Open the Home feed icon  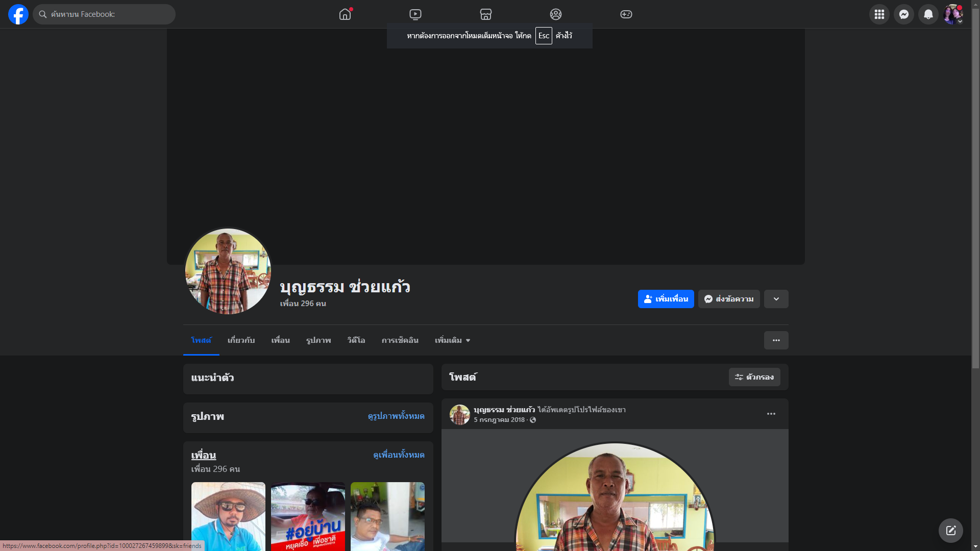click(x=345, y=14)
